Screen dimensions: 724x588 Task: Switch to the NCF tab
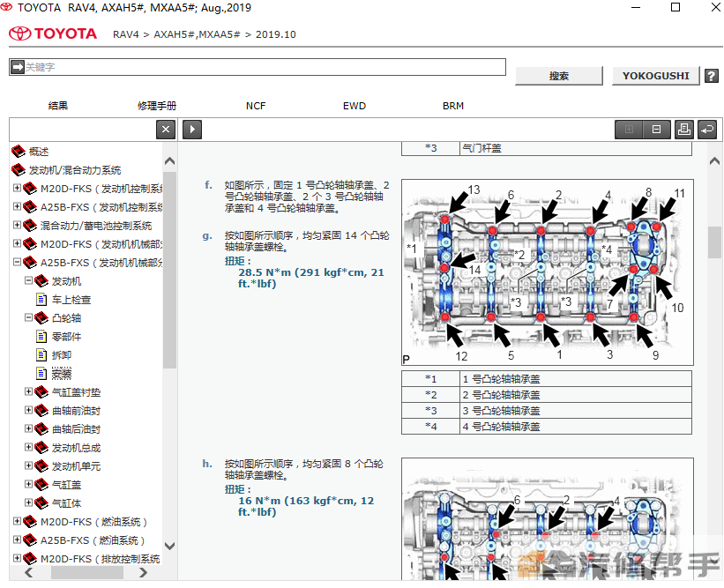(256, 106)
